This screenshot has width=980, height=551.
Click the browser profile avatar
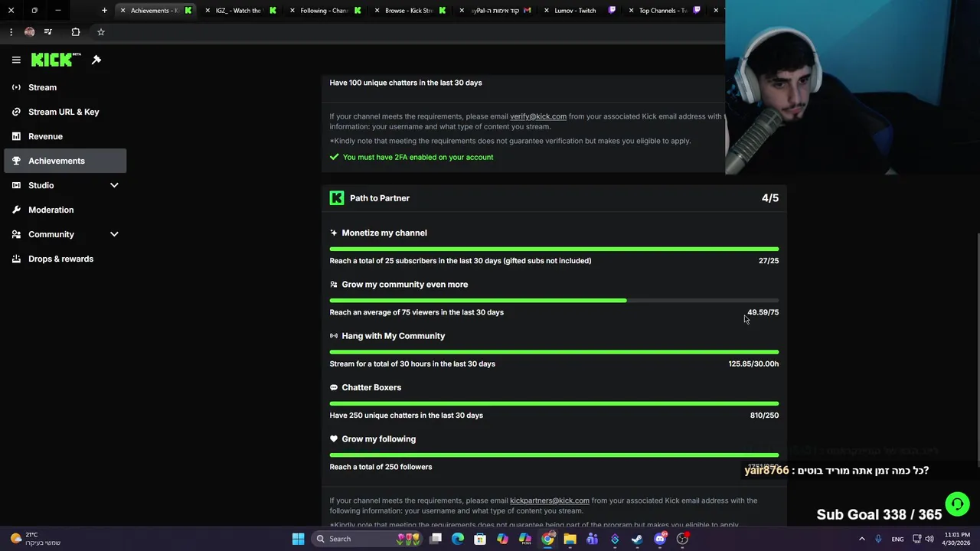[29, 32]
